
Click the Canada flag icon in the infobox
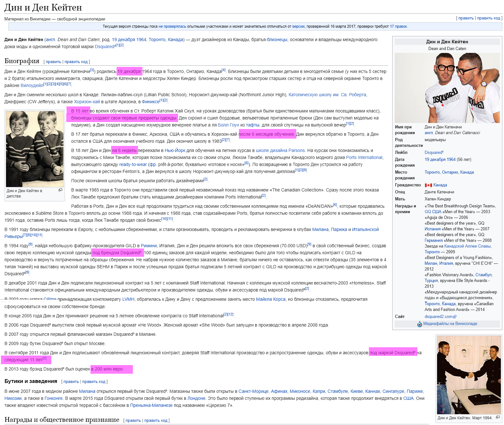coord(428,185)
